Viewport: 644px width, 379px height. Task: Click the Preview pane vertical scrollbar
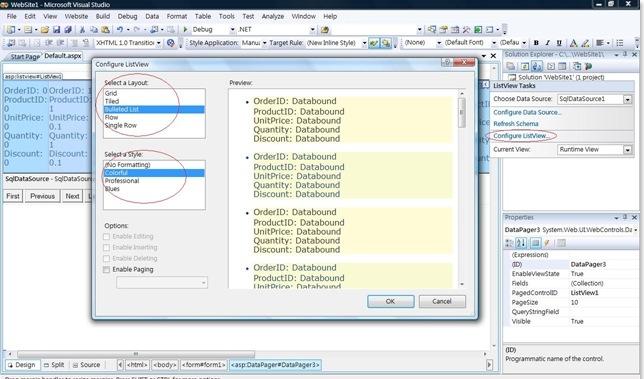tap(462, 188)
